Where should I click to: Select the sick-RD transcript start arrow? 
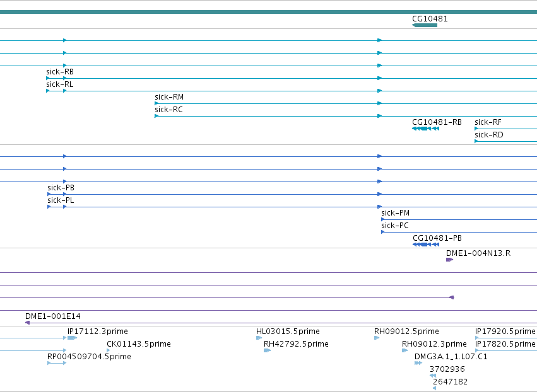[476, 141]
